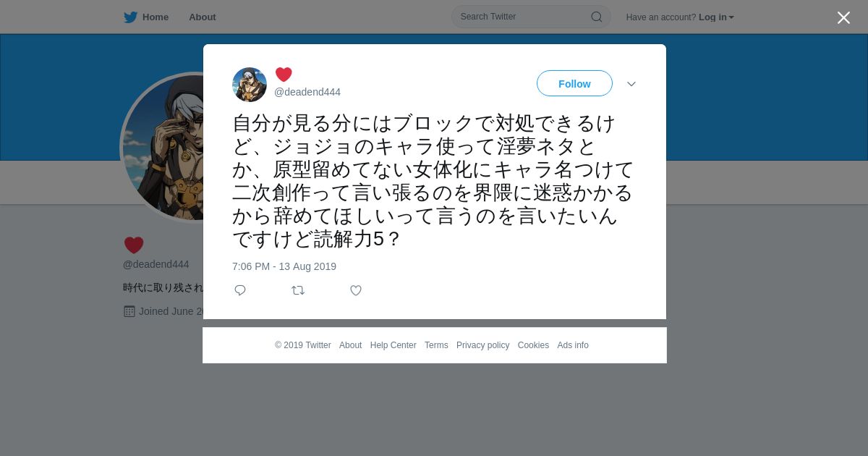Image resolution: width=868 pixels, height=456 pixels.
Task: Click the search magnifier icon
Action: (597, 17)
